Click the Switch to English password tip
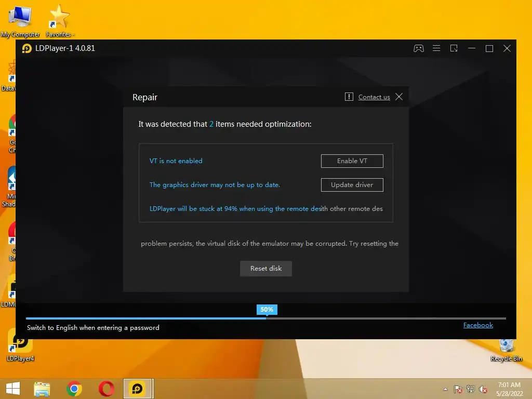Screen dimensions: 532x399 [x=93, y=328]
